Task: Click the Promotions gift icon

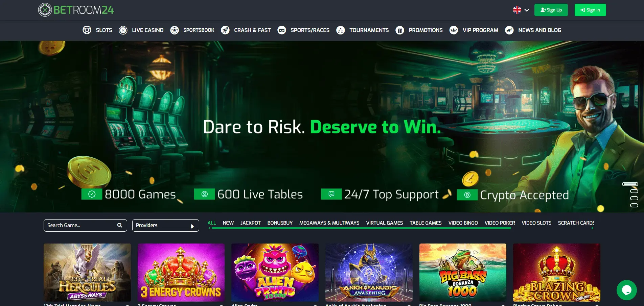Action: point(400,30)
